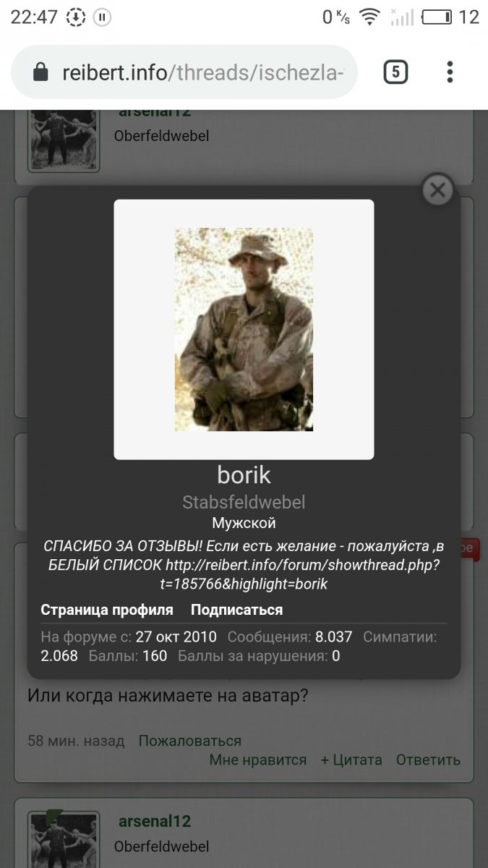Open borik's camouflage soldier avatar image

point(244,330)
